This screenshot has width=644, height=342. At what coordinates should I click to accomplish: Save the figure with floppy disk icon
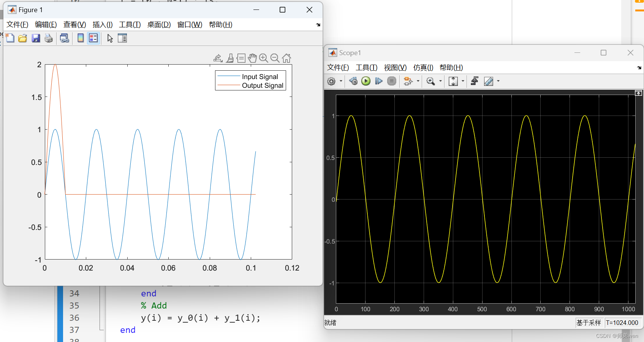click(x=36, y=38)
